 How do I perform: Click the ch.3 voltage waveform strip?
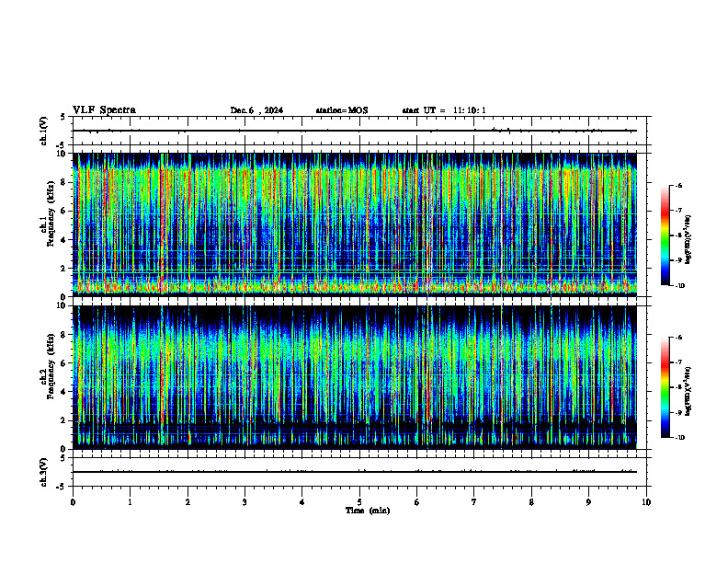(359, 472)
